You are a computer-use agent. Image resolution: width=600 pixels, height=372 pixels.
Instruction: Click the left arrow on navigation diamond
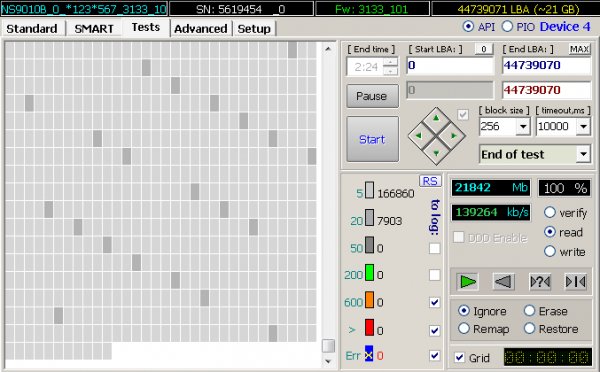click(x=418, y=135)
